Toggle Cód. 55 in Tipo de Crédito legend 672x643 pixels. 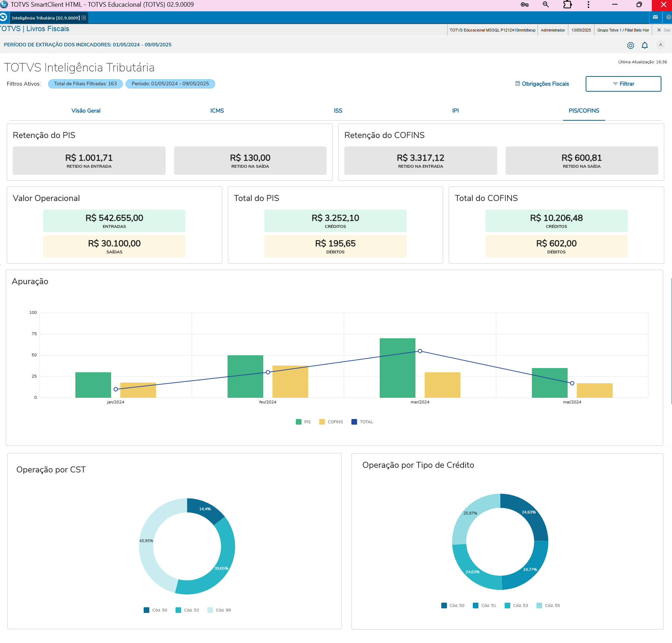(x=548, y=605)
